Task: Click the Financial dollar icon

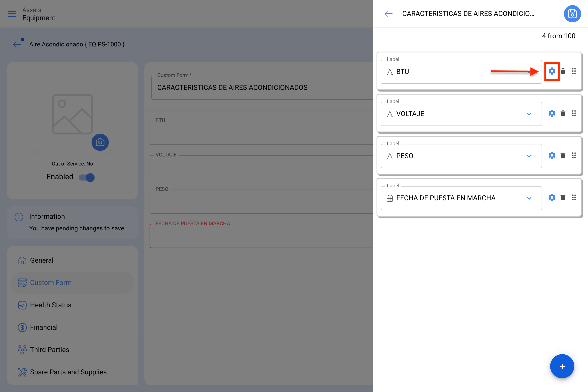Action: pos(22,327)
